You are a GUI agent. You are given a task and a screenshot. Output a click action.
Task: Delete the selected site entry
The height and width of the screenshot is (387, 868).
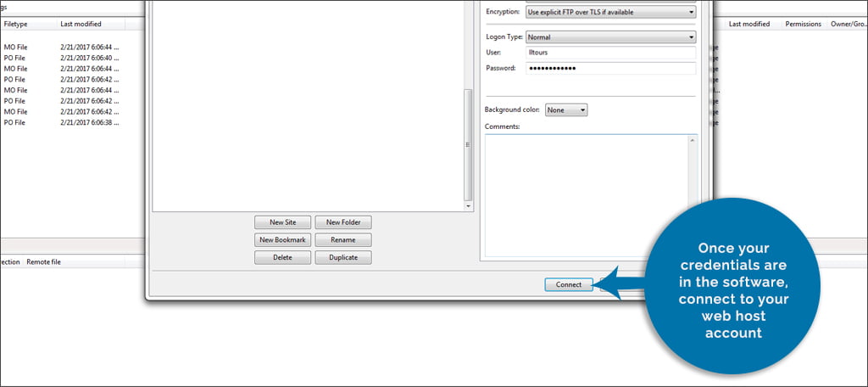click(282, 257)
